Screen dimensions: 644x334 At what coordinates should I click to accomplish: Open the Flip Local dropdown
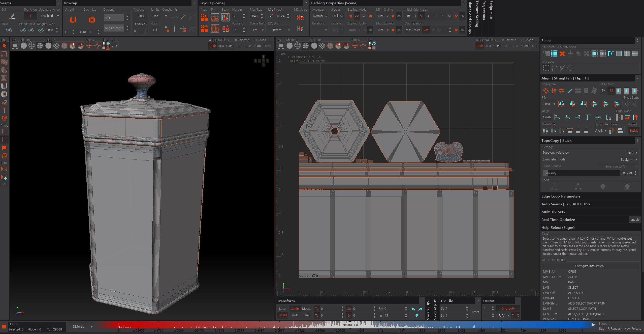point(549,104)
